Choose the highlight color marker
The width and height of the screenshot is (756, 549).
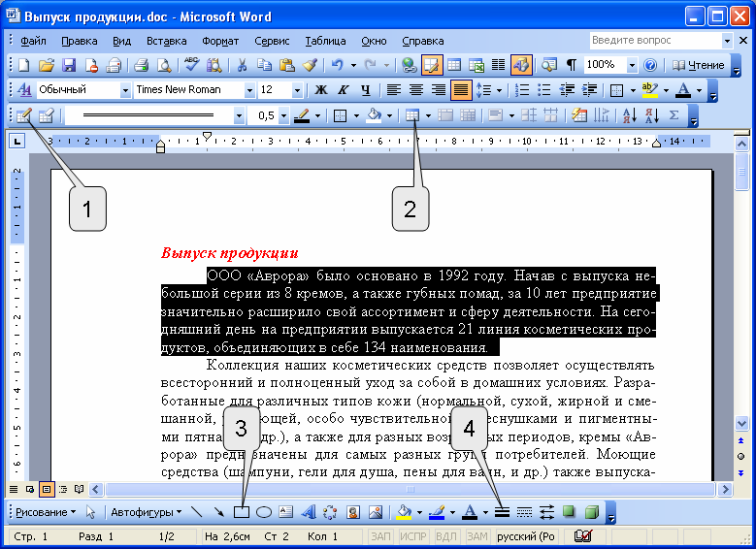pyautogui.click(x=650, y=90)
